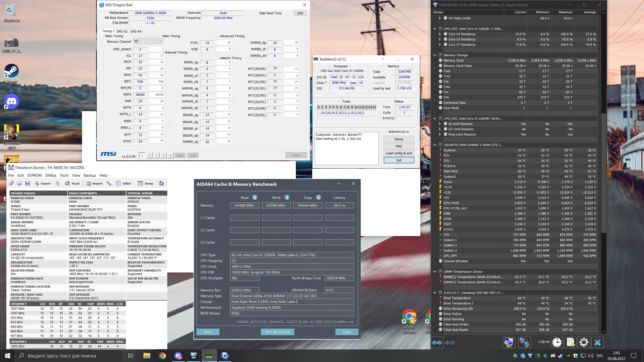Open Memory Channel dropdown
Screen dimensions: 644x362
click(148, 41)
